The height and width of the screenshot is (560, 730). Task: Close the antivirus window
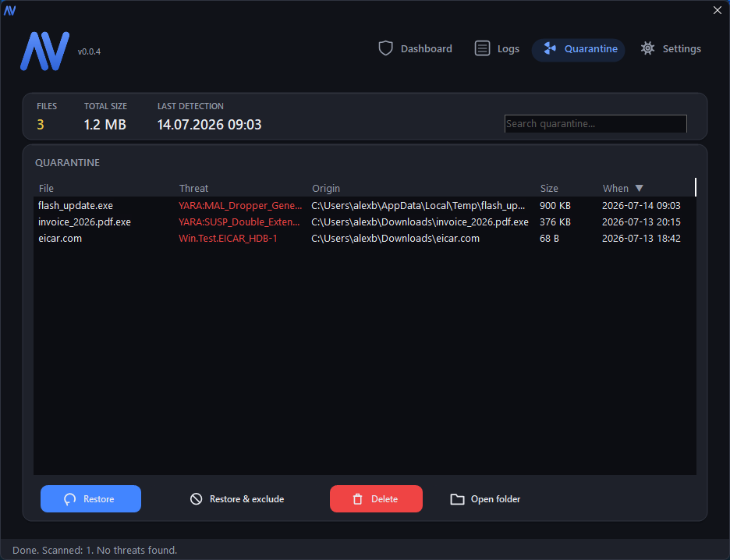(x=717, y=10)
